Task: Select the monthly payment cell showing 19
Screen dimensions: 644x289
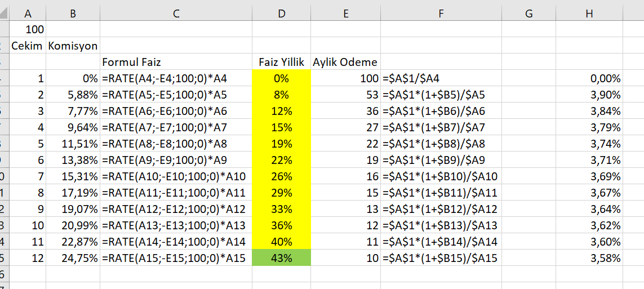Action: coord(346,160)
